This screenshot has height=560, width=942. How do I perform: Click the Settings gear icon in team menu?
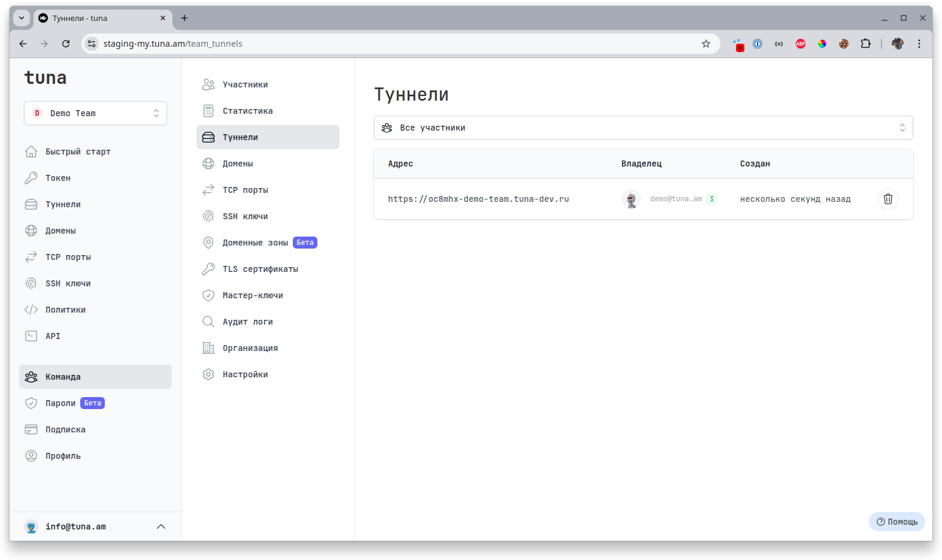(208, 374)
